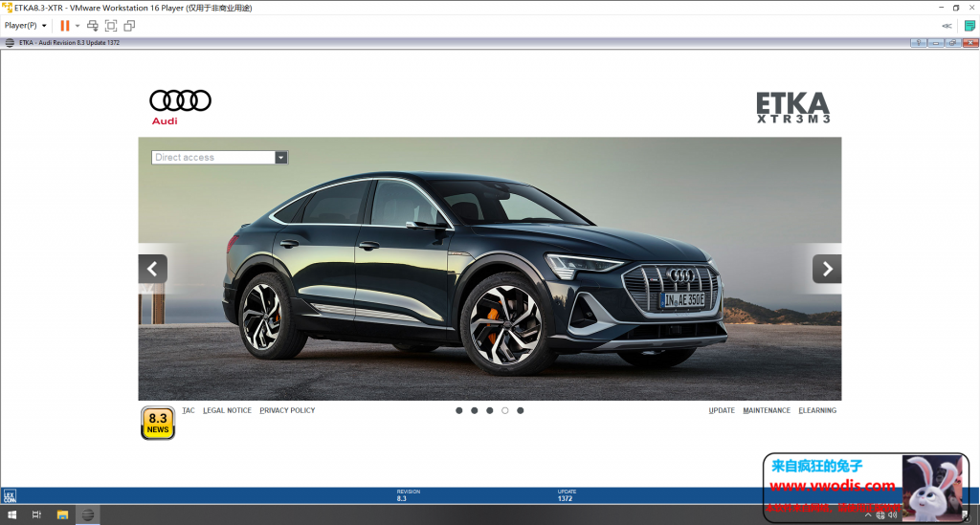Image resolution: width=980 pixels, height=525 pixels.
Task: Click the 8.3 NEWS badge icon
Action: coord(158,423)
